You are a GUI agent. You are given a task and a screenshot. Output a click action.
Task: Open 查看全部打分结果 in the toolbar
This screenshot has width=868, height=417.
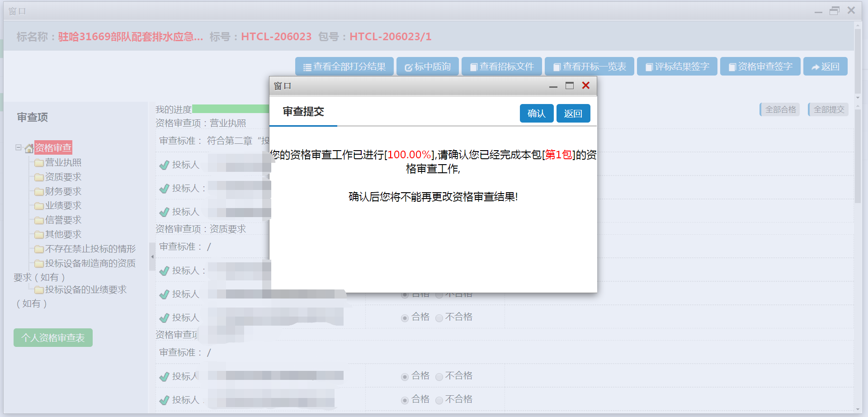[x=344, y=66]
